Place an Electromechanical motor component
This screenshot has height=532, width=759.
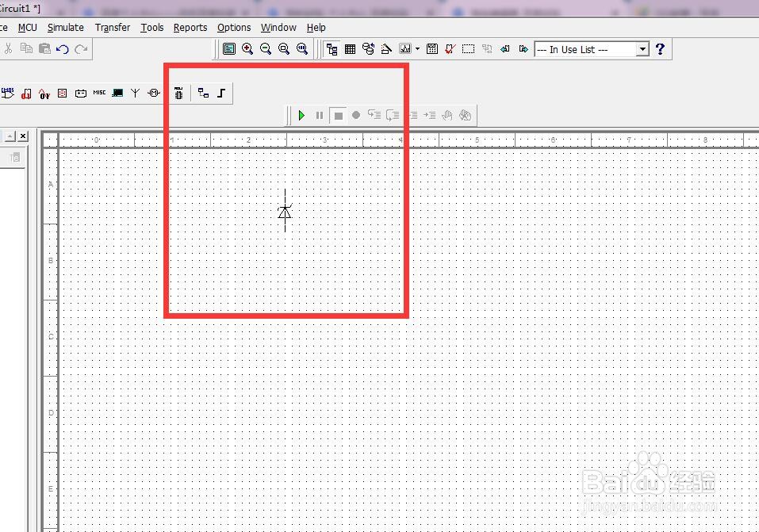tap(153, 93)
